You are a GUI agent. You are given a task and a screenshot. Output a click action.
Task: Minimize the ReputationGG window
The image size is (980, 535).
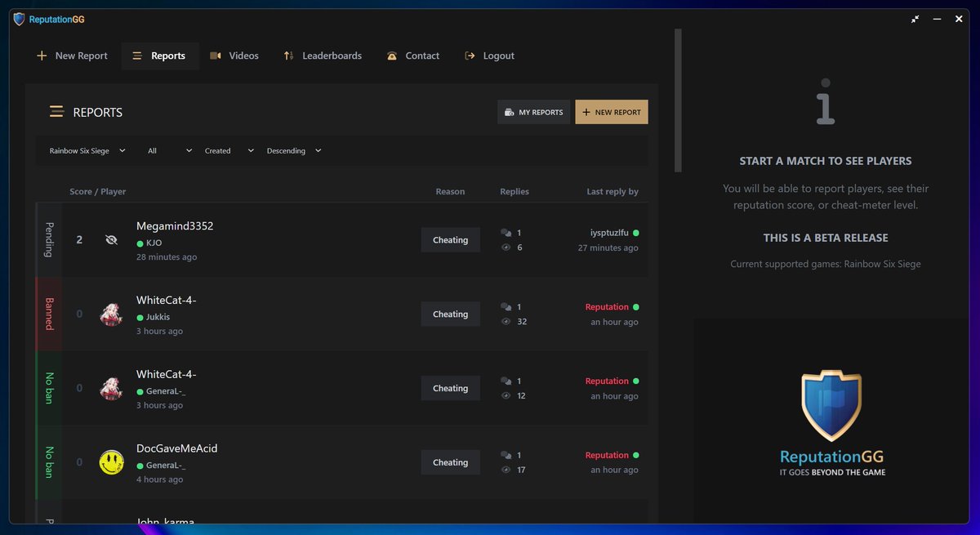(x=938, y=19)
